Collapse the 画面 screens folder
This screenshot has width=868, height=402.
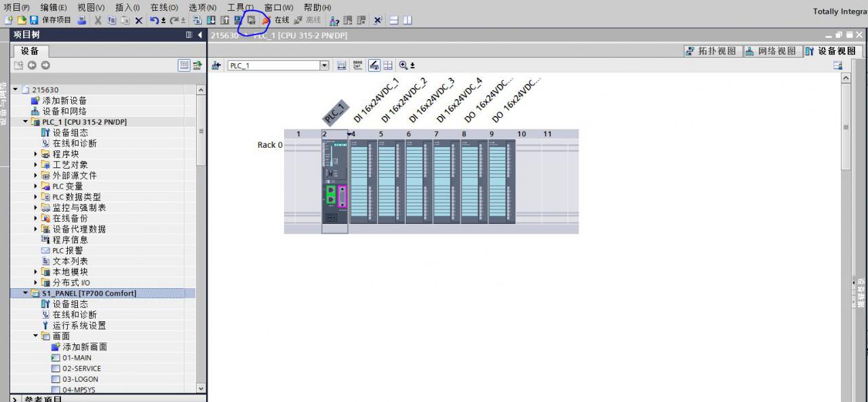coord(36,336)
